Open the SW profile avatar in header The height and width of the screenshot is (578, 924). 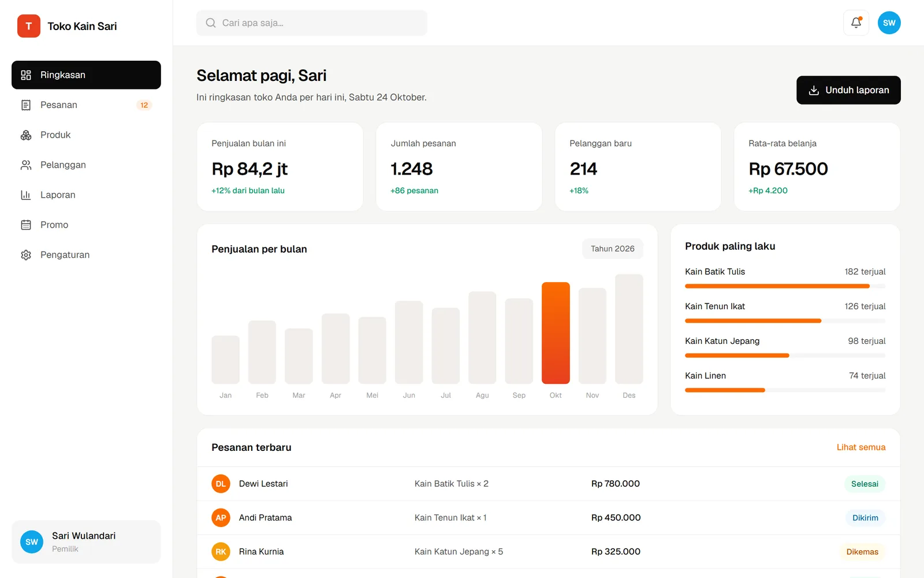[x=889, y=23]
